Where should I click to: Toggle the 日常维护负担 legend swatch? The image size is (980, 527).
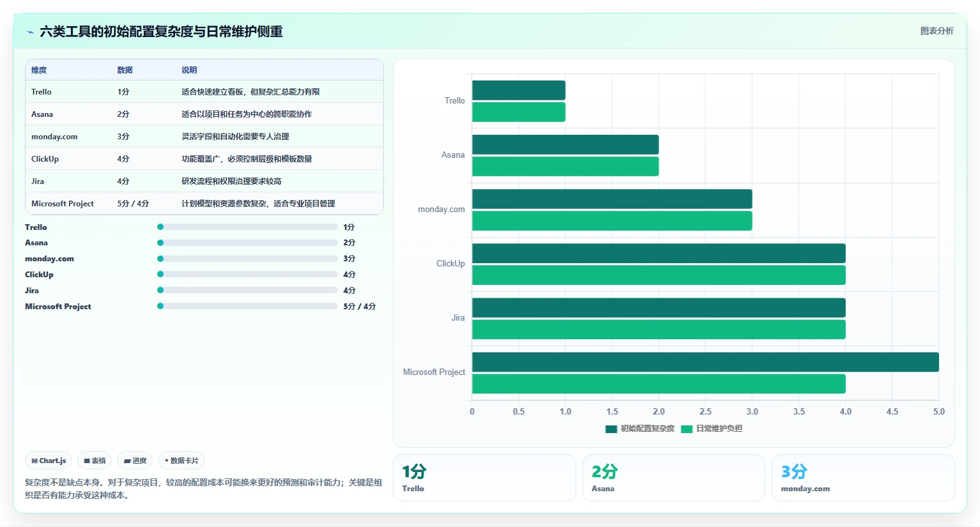pyautogui.click(x=687, y=429)
